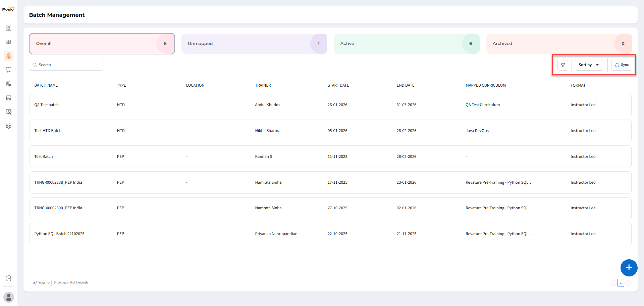Viewport: 644px width, 306px height.
Task: Open the Test HTD Batch row
Action: 330,131
